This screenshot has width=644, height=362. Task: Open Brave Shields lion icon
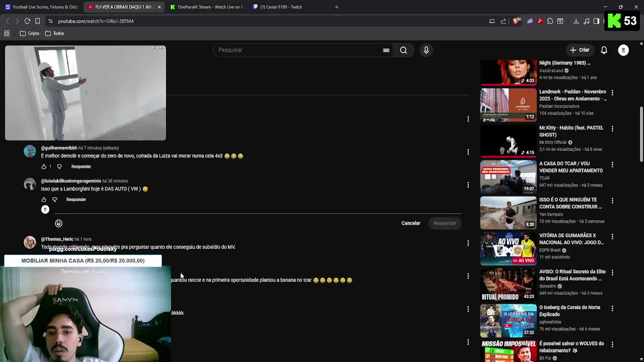pyautogui.click(x=516, y=21)
